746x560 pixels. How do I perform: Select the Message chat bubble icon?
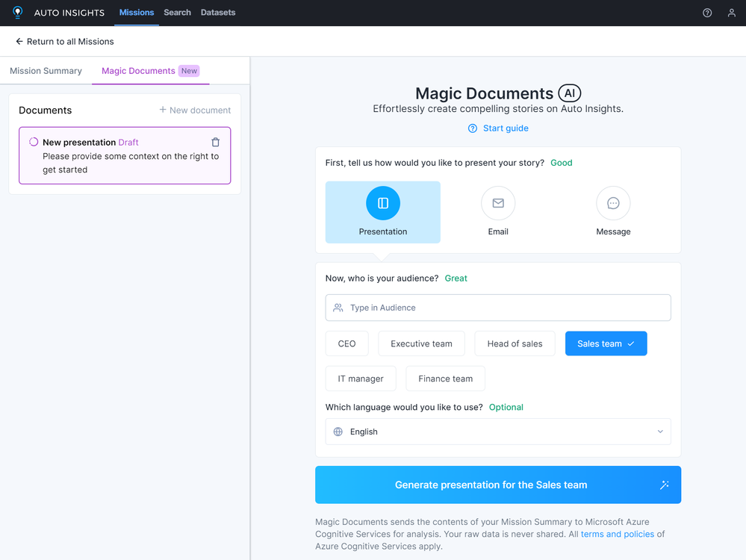(613, 203)
